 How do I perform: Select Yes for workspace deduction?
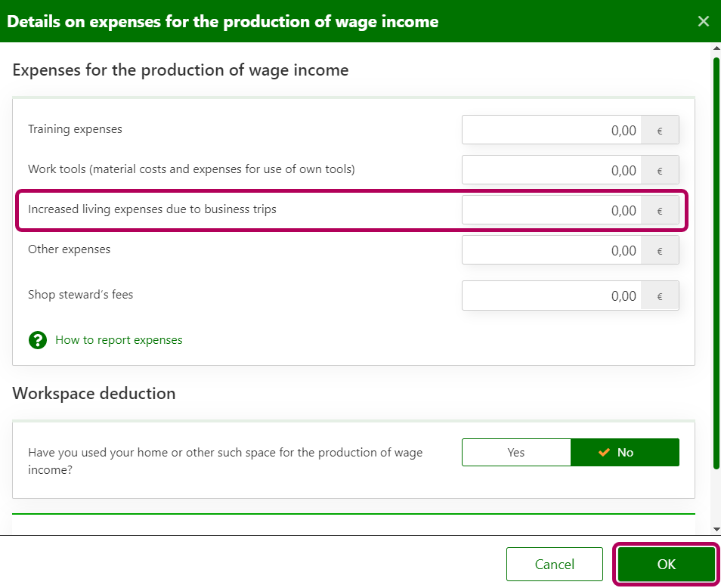[516, 453]
